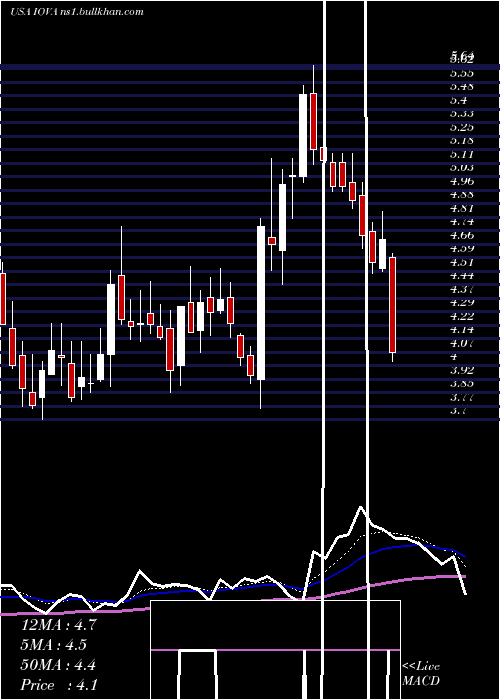The width and height of the screenshot is (500, 700).
Task: Click the tall white candlestick peaking near 5.48
Action: (303, 135)
